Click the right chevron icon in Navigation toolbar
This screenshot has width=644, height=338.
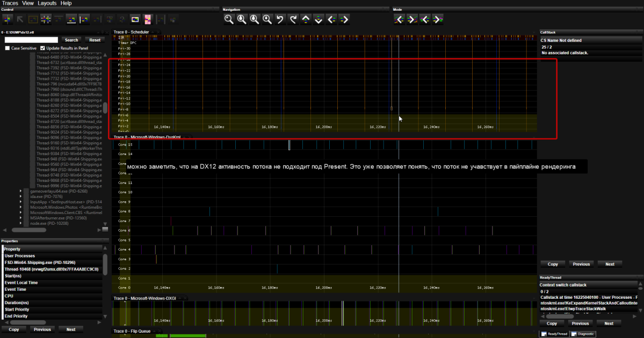pos(344,19)
